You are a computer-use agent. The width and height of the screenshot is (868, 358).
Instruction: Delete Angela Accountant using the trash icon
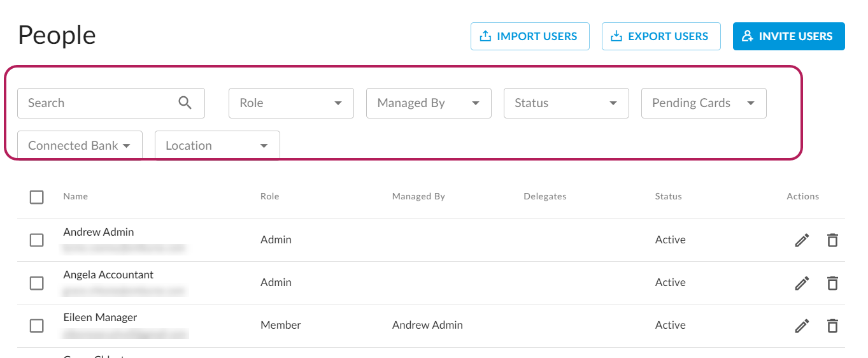click(832, 283)
